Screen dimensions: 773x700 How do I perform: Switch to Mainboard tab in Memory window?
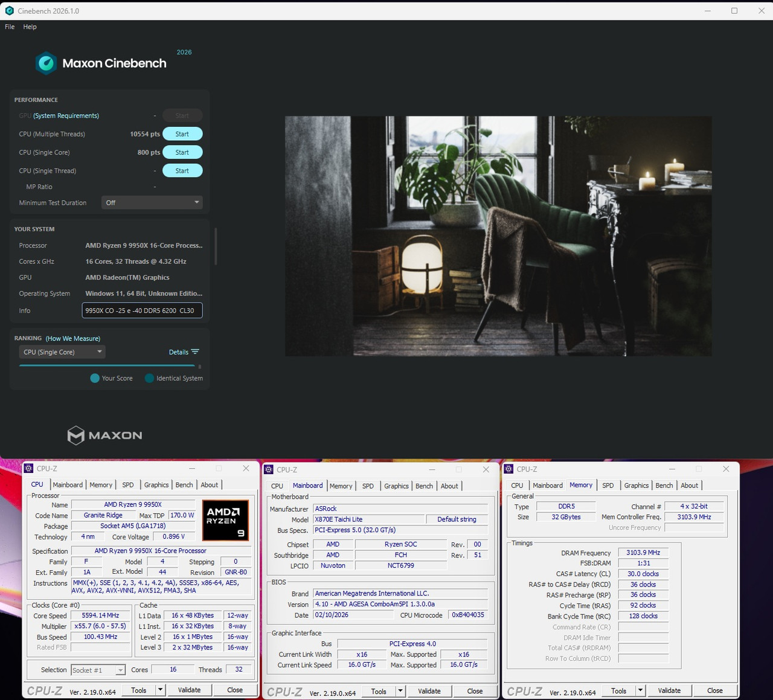coord(548,486)
